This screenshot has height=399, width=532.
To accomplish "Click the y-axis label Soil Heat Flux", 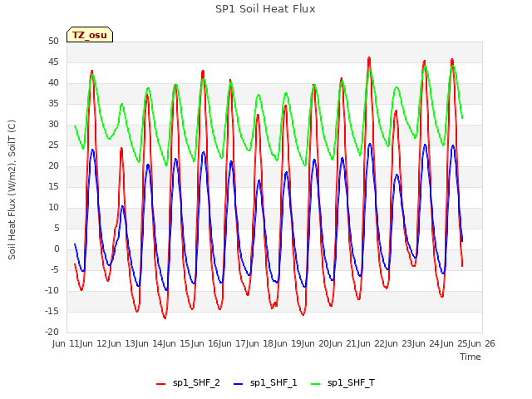I will [12, 190].
